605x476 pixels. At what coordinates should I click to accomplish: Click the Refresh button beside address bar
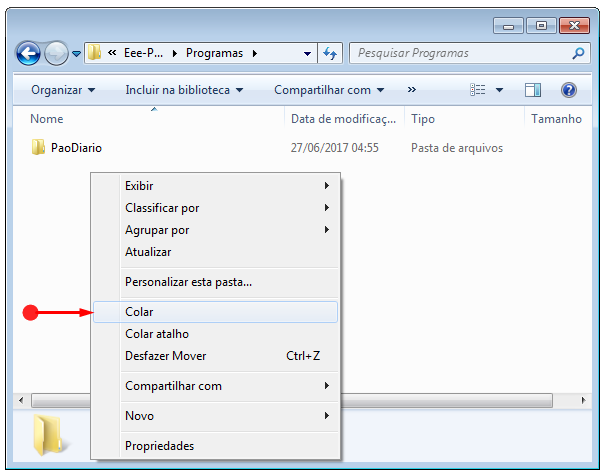click(x=330, y=53)
